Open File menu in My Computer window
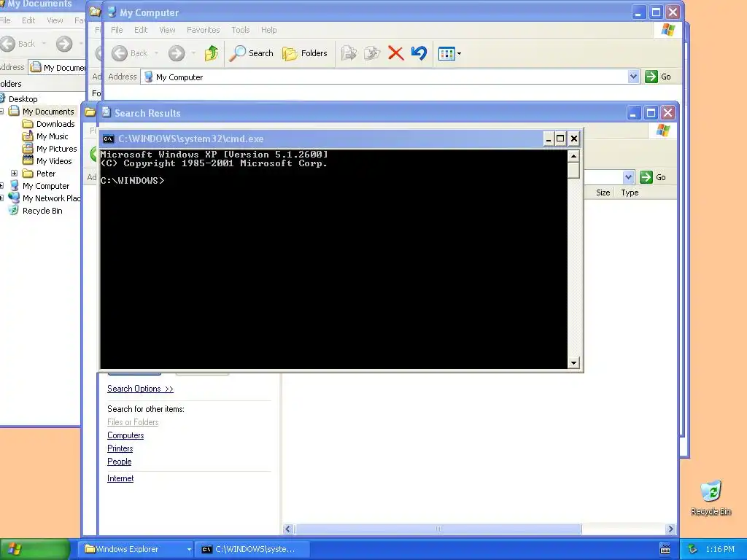The height and width of the screenshot is (560, 747). tap(117, 30)
